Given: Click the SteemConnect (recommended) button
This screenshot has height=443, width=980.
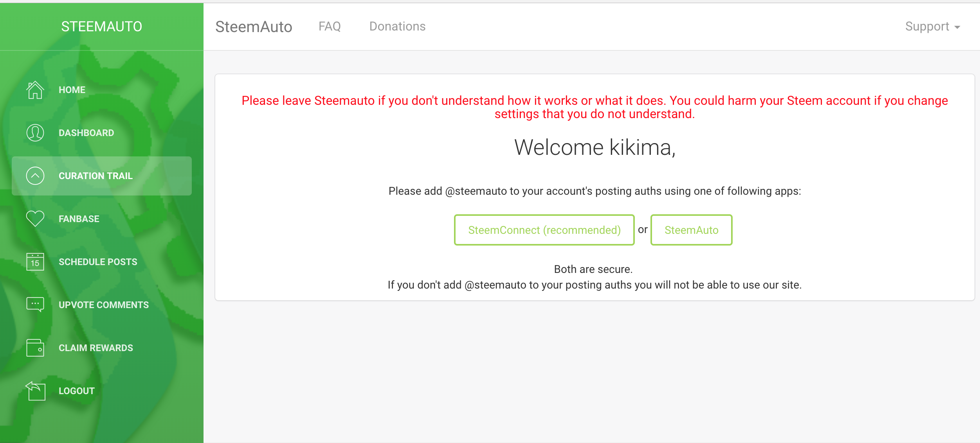Looking at the screenshot, I should pos(544,230).
